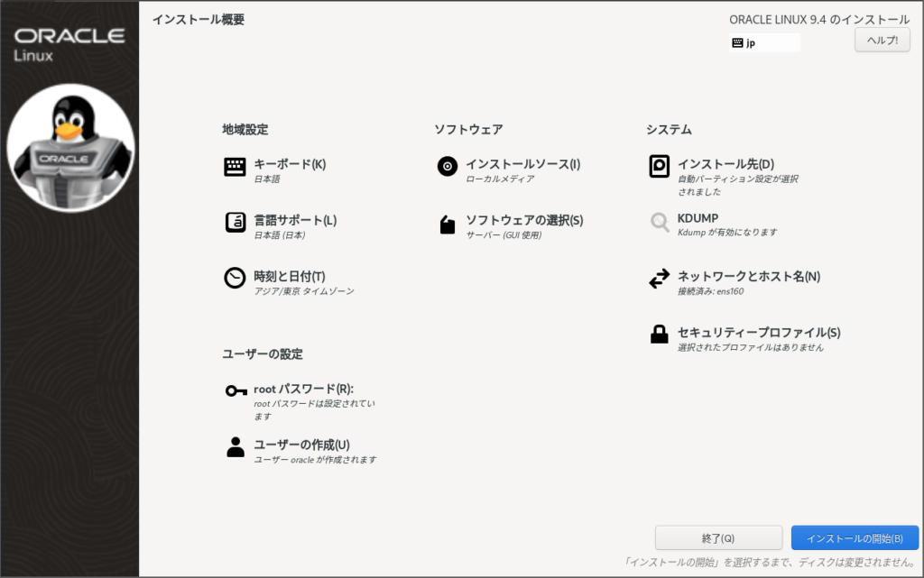924x578 pixels.
Task: Click the user creation person icon
Action: [x=236, y=446]
